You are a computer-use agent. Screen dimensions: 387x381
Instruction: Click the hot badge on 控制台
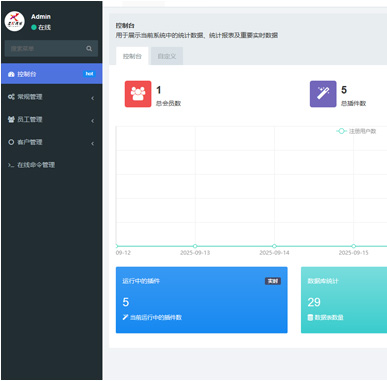click(89, 74)
